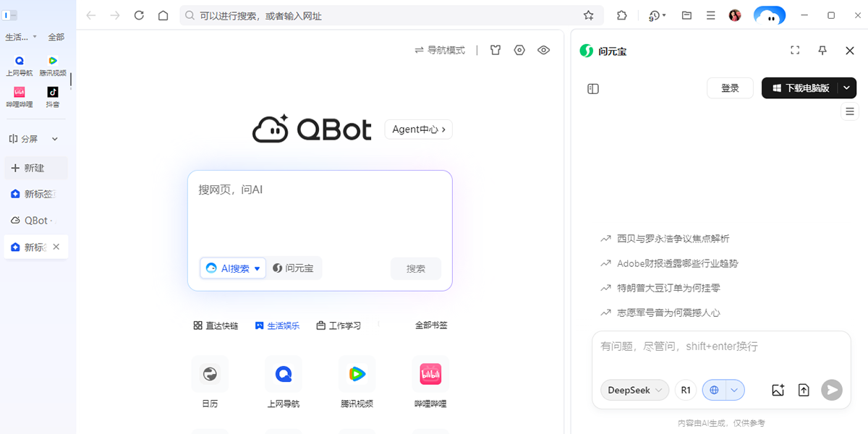Open the DeepSeek model dropdown
868x434 pixels.
click(x=634, y=390)
